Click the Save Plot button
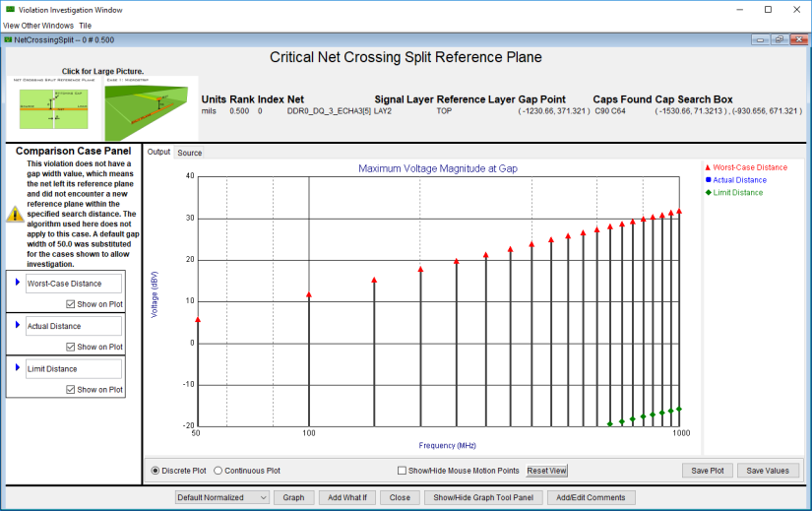The image size is (812, 511). (708, 471)
